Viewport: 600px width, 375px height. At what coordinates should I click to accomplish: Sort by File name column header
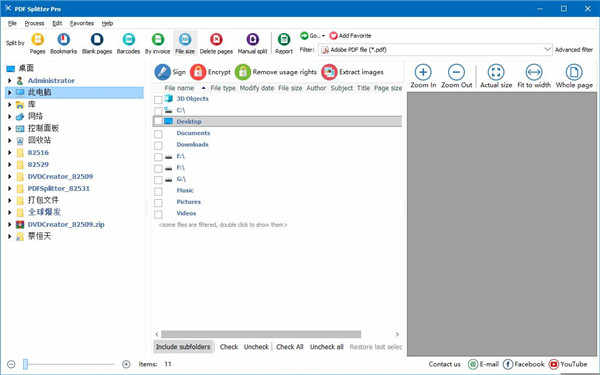179,88
